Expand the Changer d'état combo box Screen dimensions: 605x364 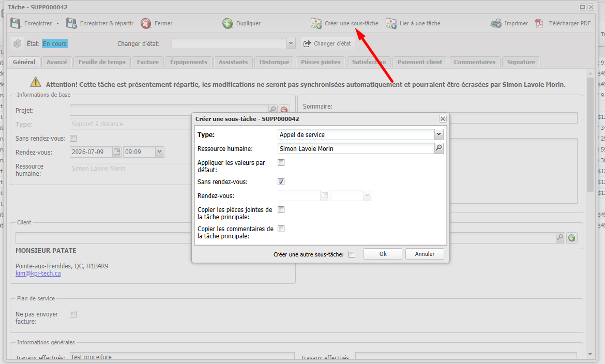291,43
